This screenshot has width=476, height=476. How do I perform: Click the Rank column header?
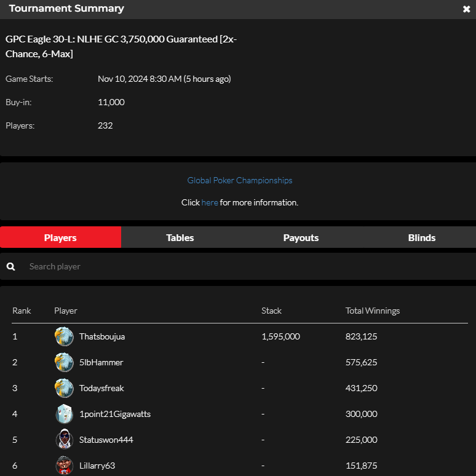pyautogui.click(x=22, y=311)
